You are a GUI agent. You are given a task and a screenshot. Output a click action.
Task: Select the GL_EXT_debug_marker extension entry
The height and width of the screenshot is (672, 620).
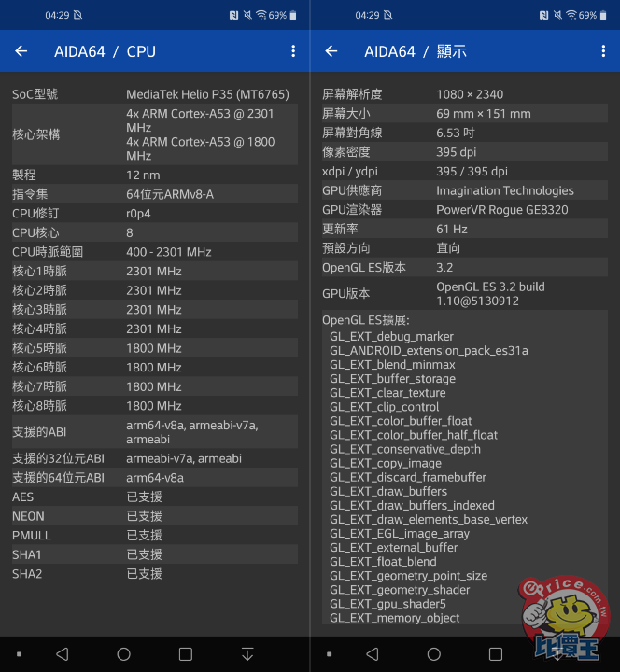click(391, 336)
